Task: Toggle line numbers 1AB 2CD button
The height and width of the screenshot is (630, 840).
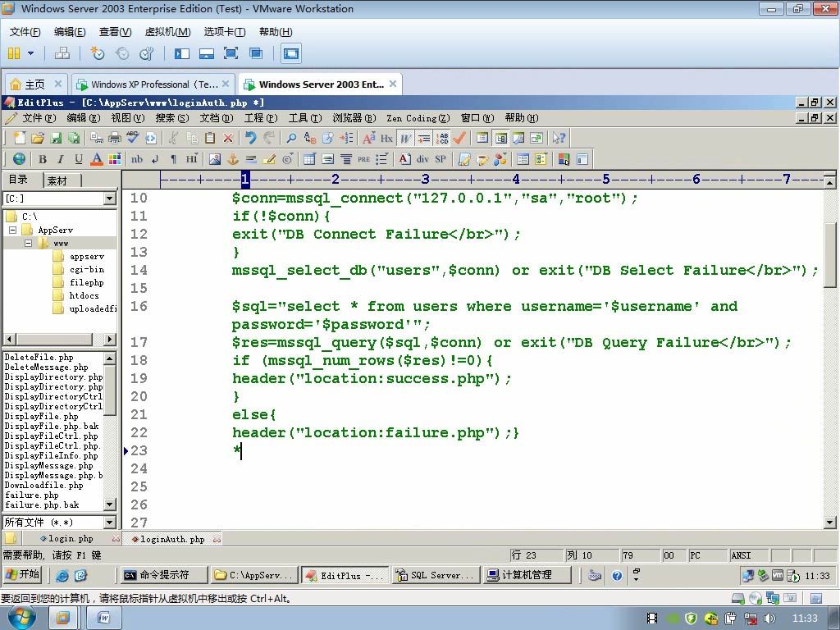Action: [x=442, y=138]
